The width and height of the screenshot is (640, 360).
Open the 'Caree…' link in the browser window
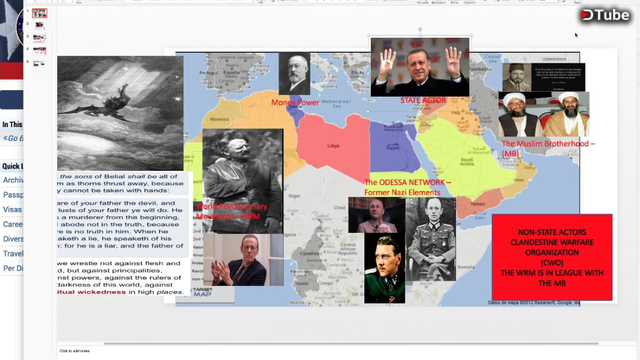click(x=13, y=224)
